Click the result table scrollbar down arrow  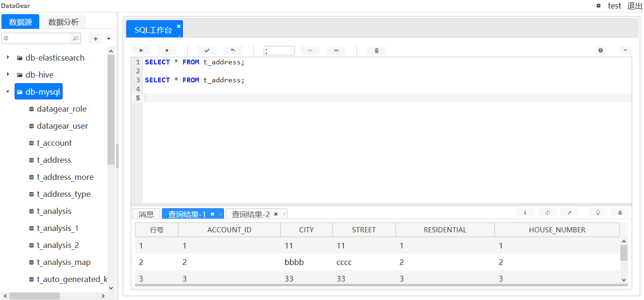(624, 280)
